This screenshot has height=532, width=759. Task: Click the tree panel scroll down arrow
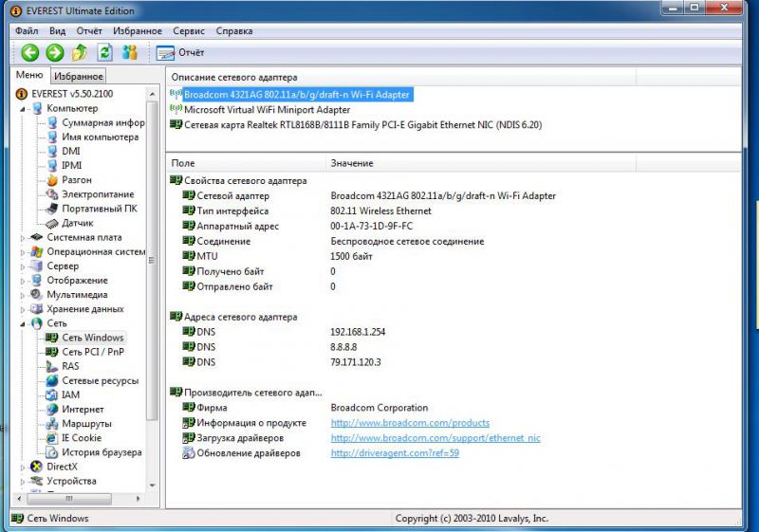point(153,486)
